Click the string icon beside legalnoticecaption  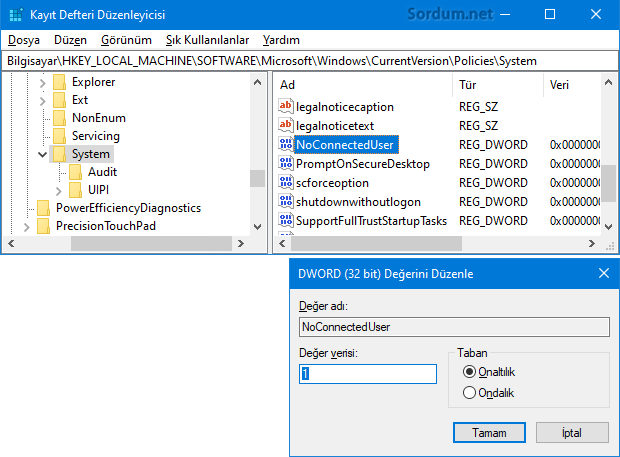click(285, 106)
